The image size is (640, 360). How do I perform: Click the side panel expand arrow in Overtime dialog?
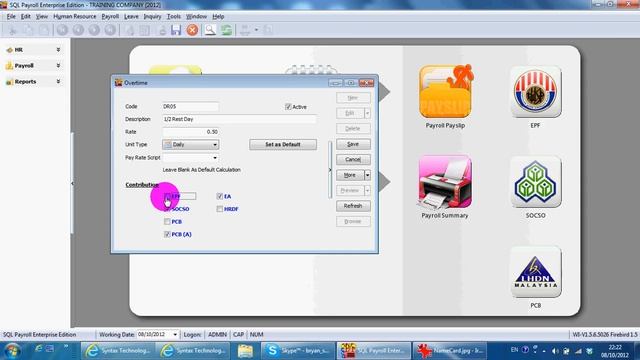pos(330,170)
